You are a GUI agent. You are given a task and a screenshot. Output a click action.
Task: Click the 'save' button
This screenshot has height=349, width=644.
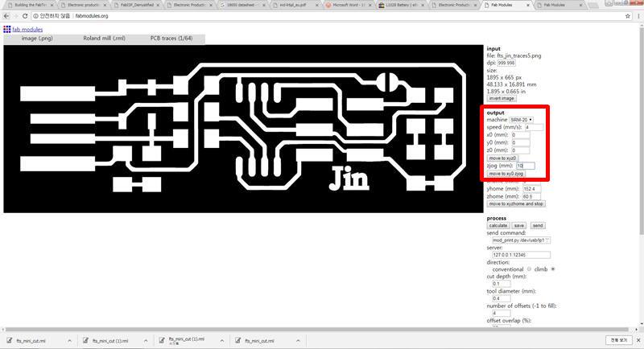click(518, 225)
